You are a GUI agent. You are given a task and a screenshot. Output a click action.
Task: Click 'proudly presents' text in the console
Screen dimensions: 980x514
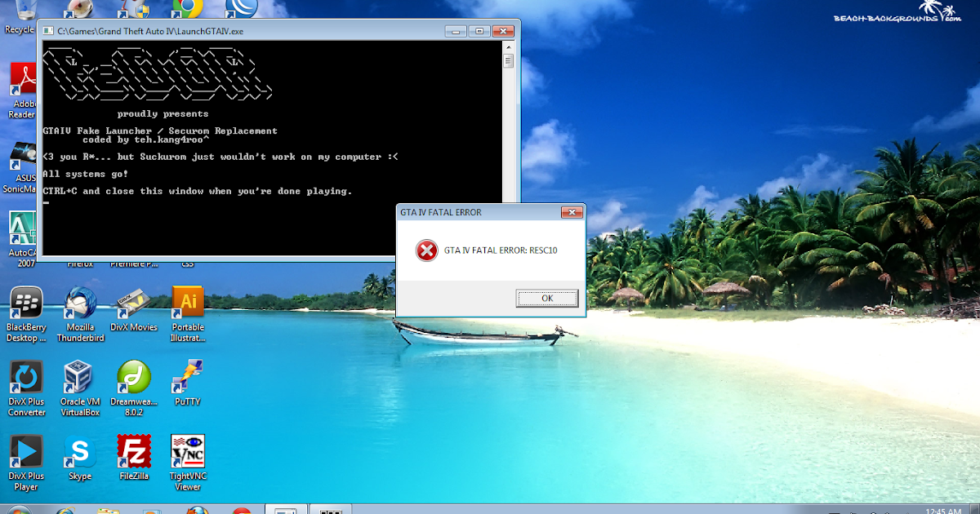point(163,114)
